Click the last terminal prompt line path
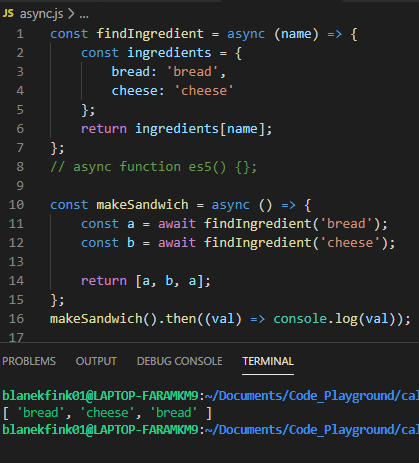Image resolution: width=419 pixels, height=463 pixels. tap(312, 430)
